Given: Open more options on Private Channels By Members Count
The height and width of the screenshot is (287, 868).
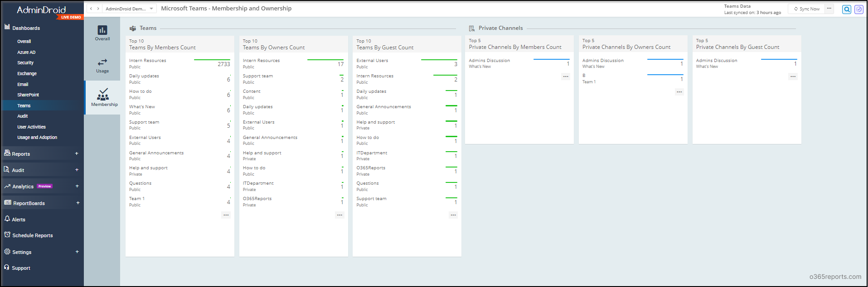Looking at the screenshot, I should tap(566, 77).
